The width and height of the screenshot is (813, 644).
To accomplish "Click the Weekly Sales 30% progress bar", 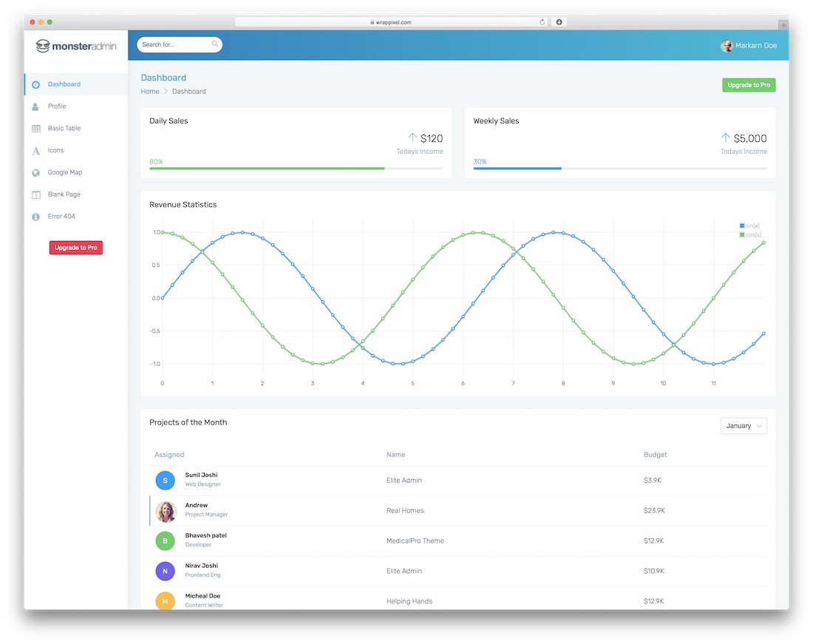I will point(620,169).
